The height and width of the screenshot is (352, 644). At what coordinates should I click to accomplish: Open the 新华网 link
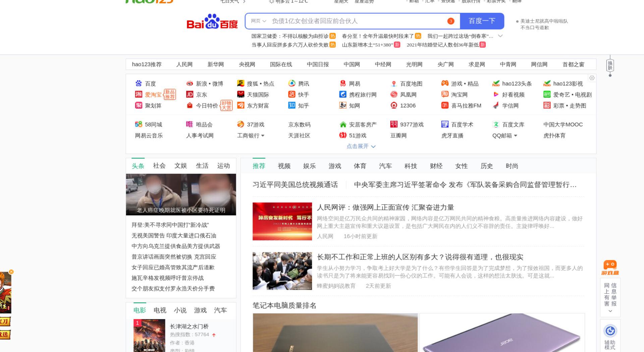point(216,64)
